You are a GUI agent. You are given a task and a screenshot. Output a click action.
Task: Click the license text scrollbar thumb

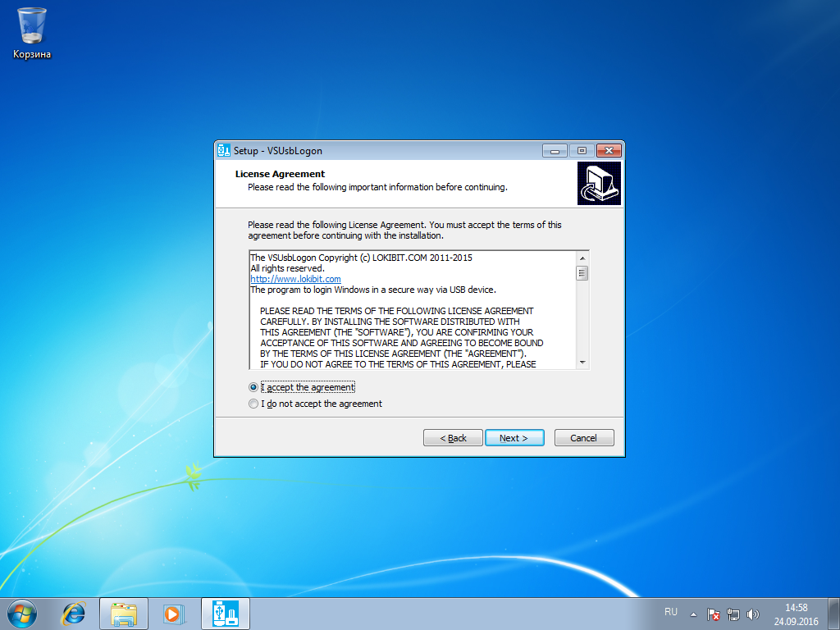[x=582, y=272]
